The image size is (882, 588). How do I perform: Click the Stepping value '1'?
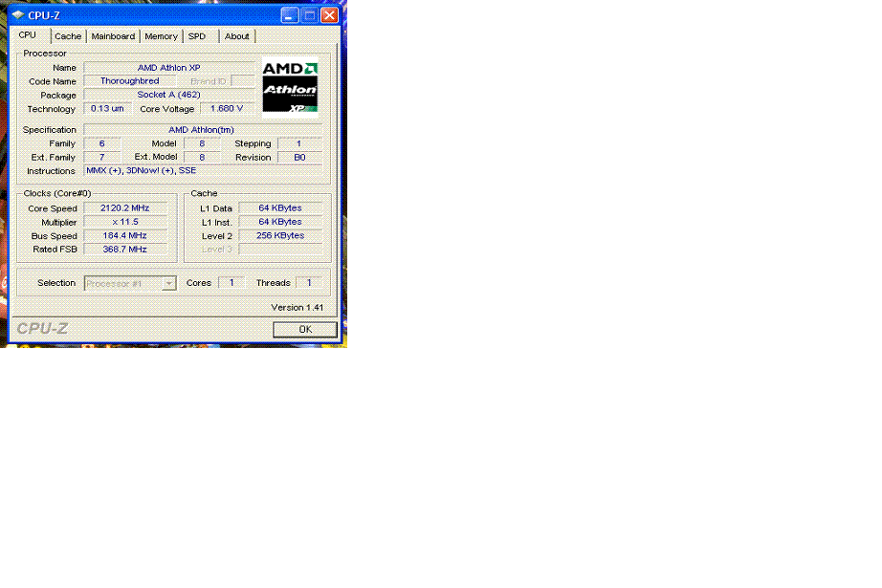pos(299,143)
